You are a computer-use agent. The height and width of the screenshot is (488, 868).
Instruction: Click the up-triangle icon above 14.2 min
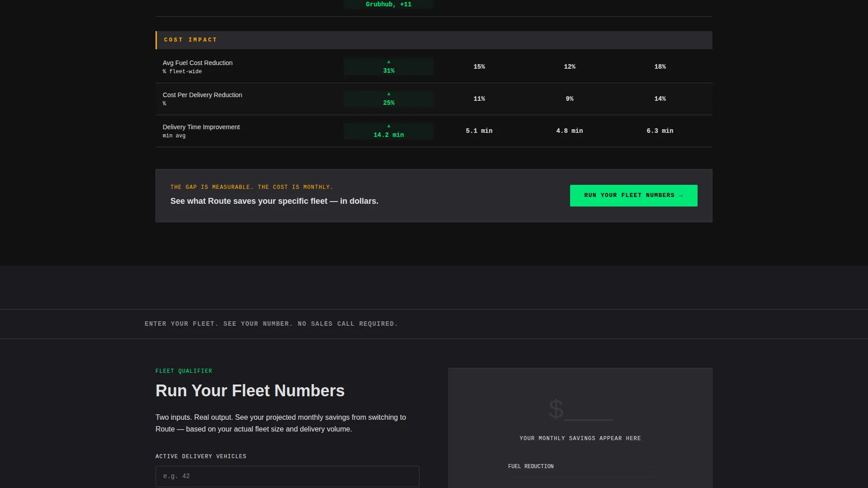389,126
